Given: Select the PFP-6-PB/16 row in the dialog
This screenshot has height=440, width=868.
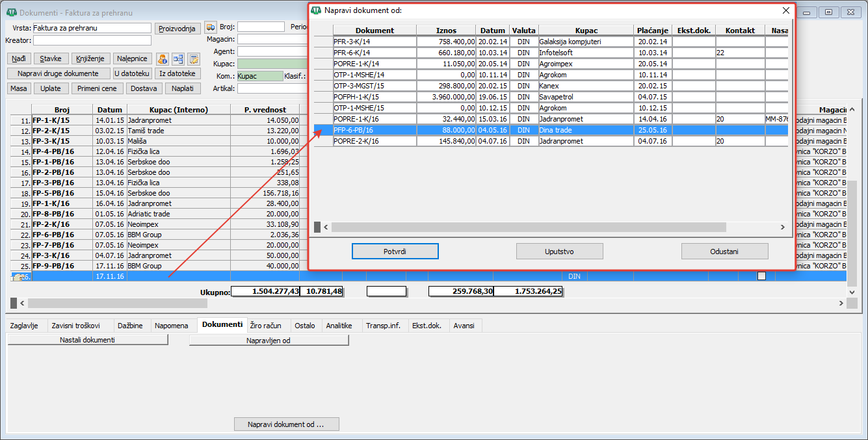Looking at the screenshot, I should [x=551, y=130].
